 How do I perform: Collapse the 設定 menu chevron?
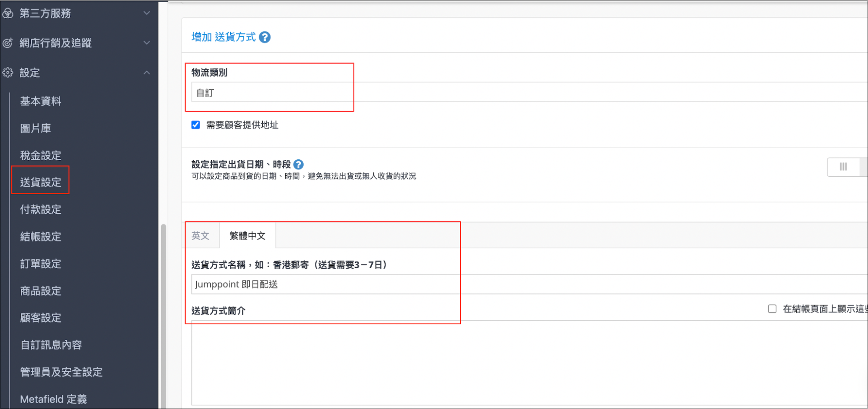pos(147,73)
